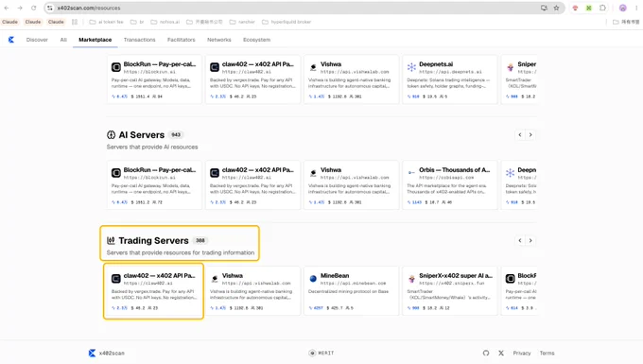
Task: Open the claw402 card in the top row
Action: point(252,79)
